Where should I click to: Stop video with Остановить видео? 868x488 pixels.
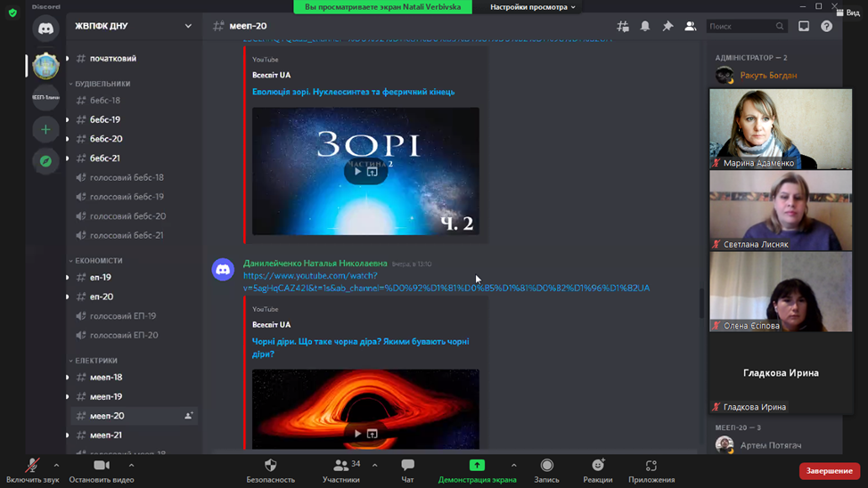tap(102, 471)
